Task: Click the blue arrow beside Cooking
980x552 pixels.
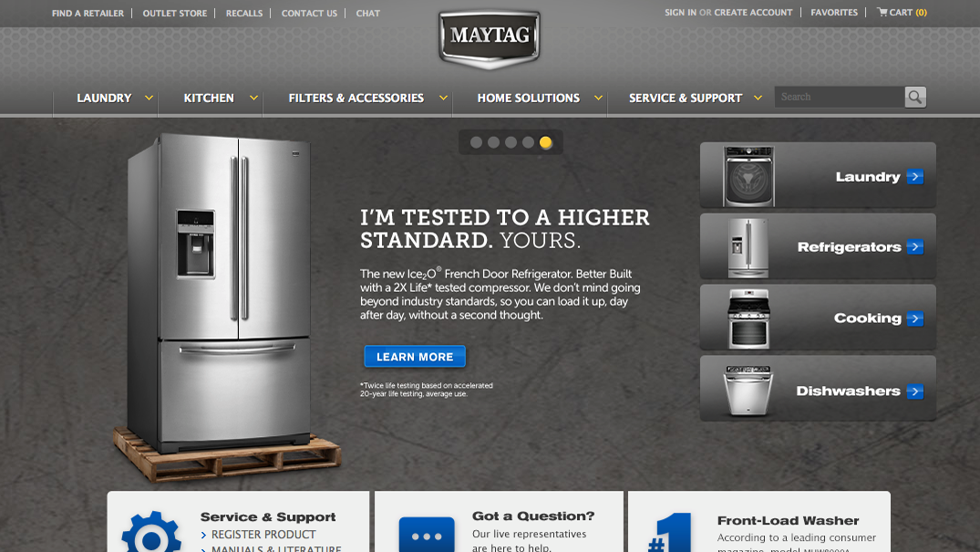Action: coord(915,318)
